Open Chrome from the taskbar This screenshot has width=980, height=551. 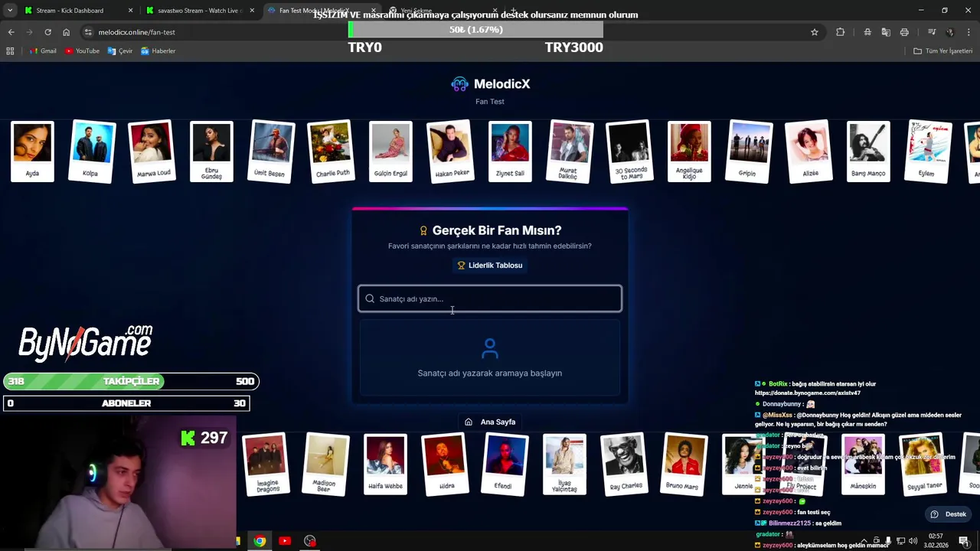[x=260, y=541]
